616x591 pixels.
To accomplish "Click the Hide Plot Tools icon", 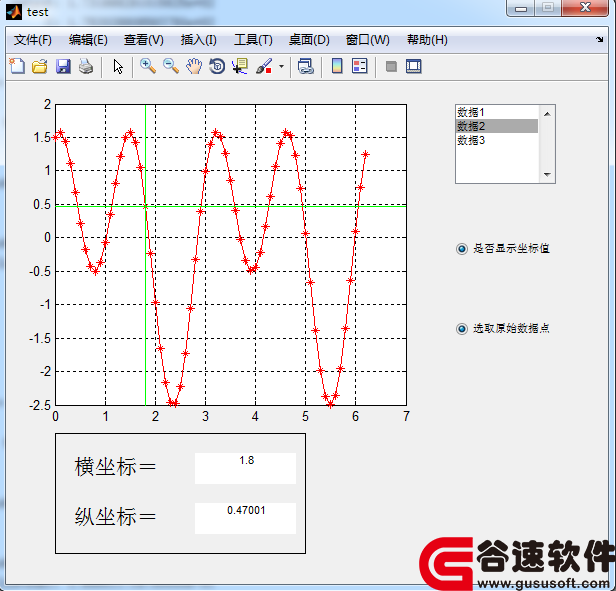I will [x=391, y=66].
